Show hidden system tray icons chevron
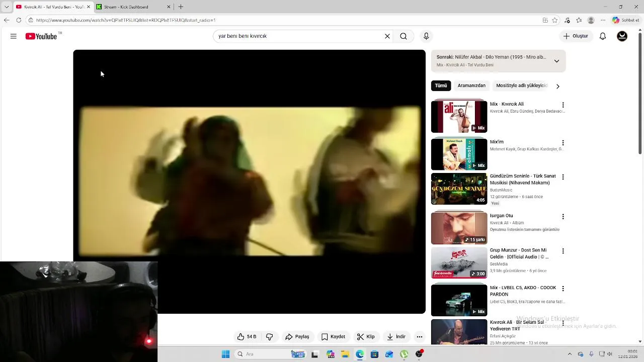This screenshot has height=362, width=644. [570, 354]
